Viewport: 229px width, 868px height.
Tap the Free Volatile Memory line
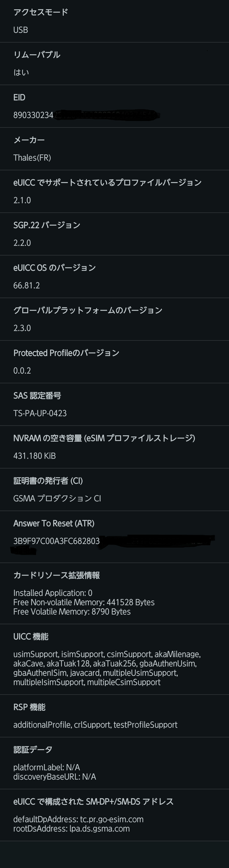tap(72, 612)
